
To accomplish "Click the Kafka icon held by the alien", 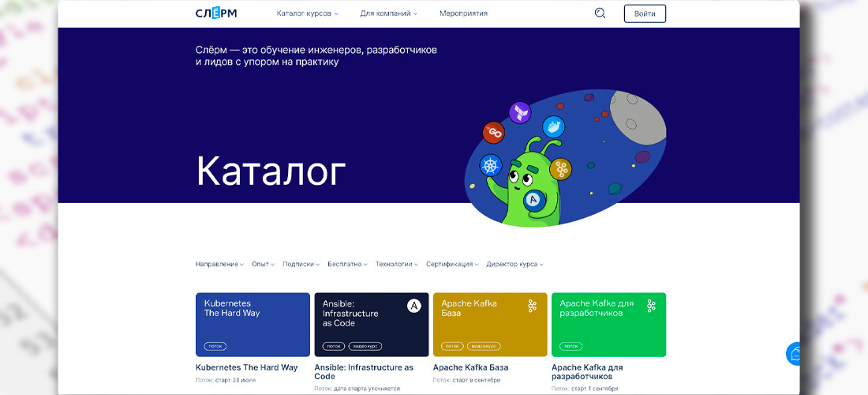I will click(561, 168).
